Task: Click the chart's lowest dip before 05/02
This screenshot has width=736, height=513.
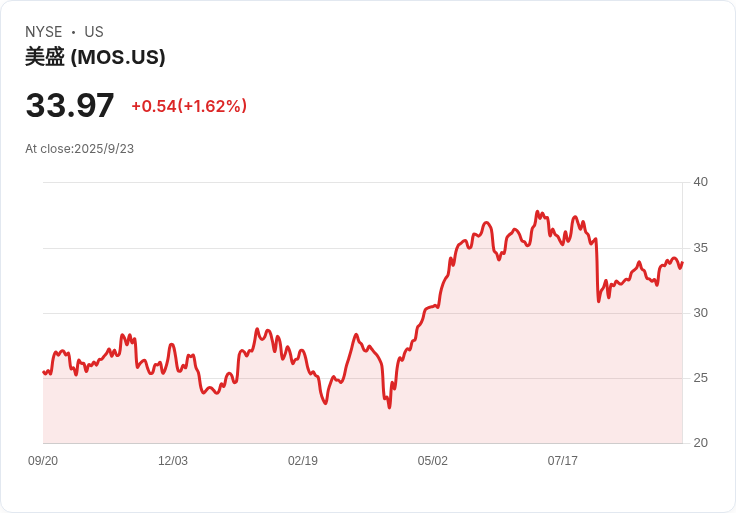Action: click(x=389, y=407)
